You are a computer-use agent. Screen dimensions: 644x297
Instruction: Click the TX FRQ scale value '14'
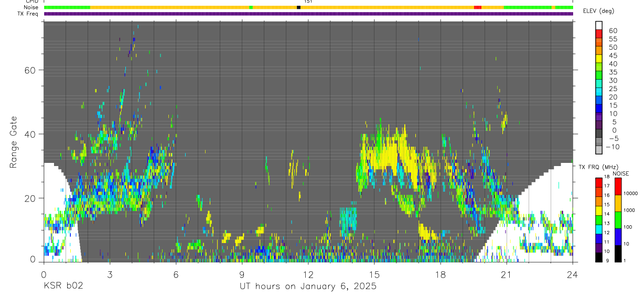[x=606, y=214]
